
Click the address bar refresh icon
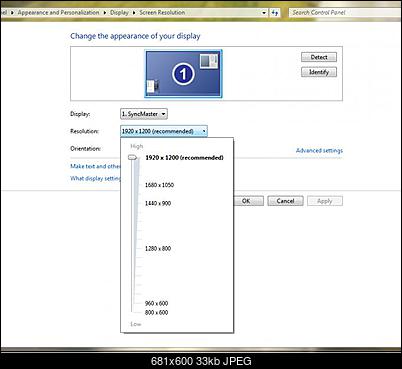[275, 13]
